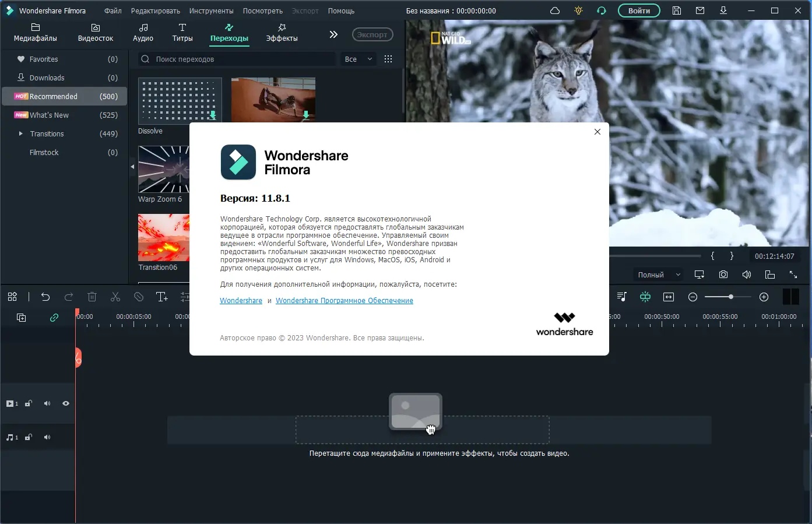Open the Downloads category
This screenshot has width=812, height=524.
[64, 78]
